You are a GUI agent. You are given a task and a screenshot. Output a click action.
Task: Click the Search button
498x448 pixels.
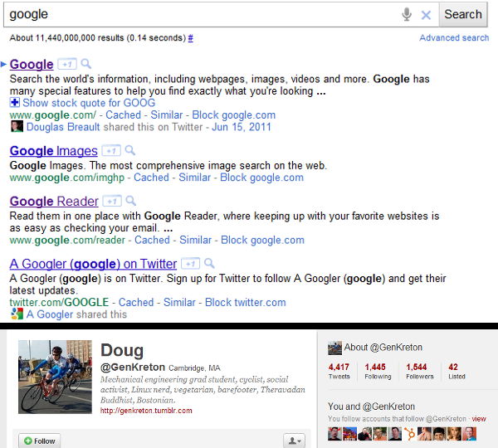pyautogui.click(x=463, y=14)
